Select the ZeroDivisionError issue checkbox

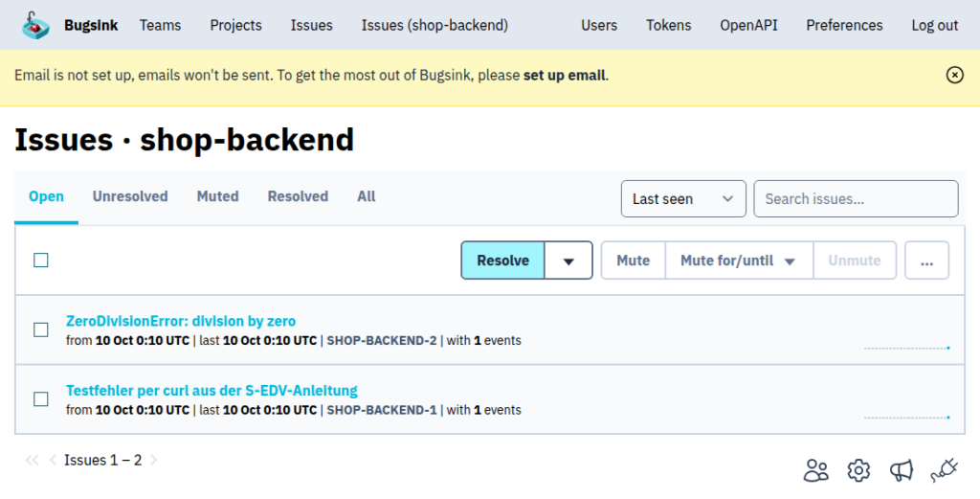[x=40, y=329]
